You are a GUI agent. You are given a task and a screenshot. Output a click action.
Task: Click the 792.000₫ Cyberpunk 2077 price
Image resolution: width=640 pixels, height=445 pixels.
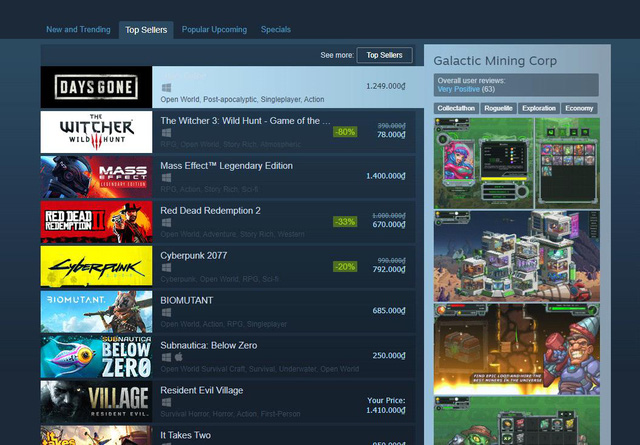[x=389, y=269]
